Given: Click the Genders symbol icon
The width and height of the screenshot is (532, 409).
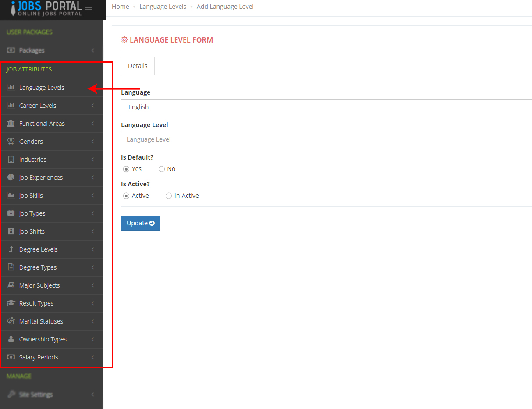Looking at the screenshot, I should point(11,142).
